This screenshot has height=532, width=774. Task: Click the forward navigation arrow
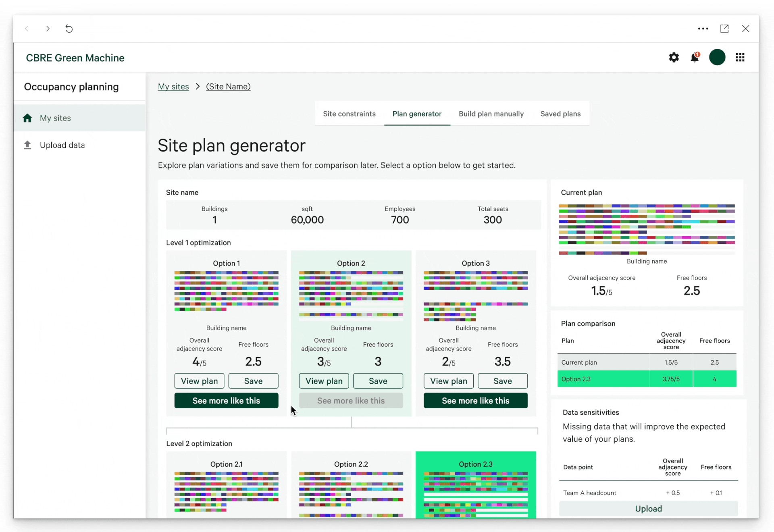tap(48, 29)
